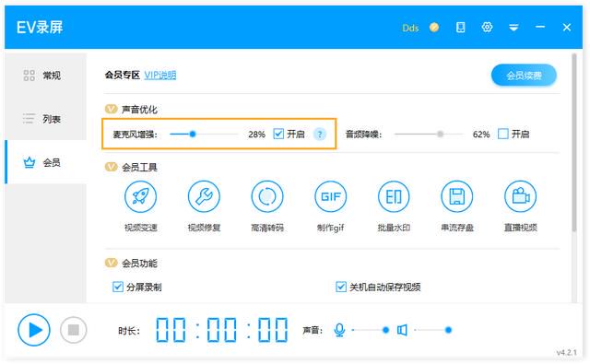Enable the 音频降噪 开启 checkbox
Screen dimensions: 590x364
point(503,134)
